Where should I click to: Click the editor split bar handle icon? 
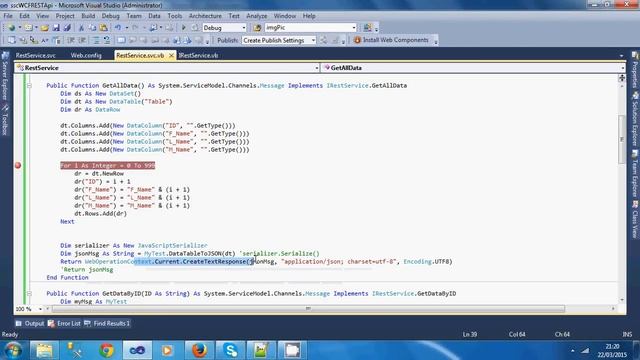click(x=622, y=78)
